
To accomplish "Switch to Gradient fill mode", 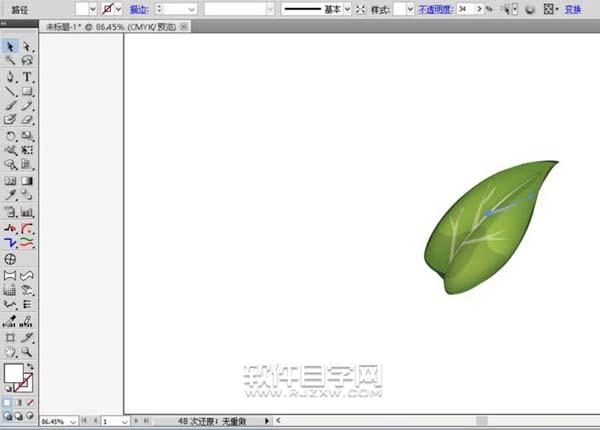I will point(18,402).
